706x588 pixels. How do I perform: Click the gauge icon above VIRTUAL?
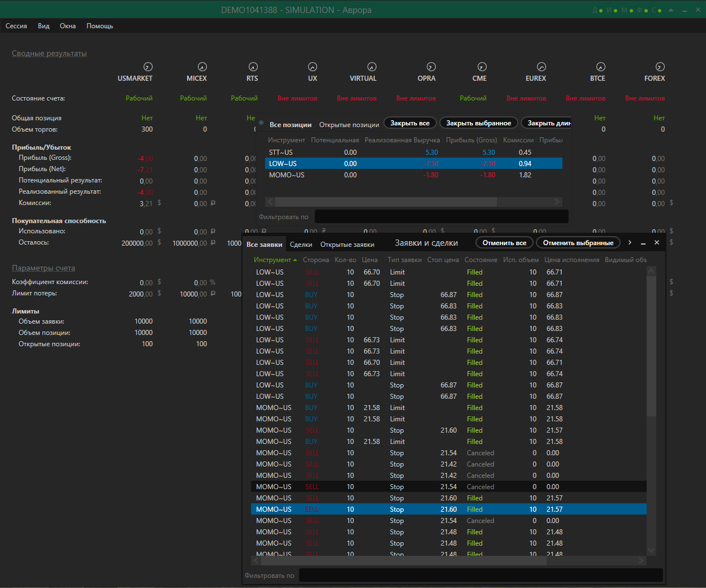372,67
